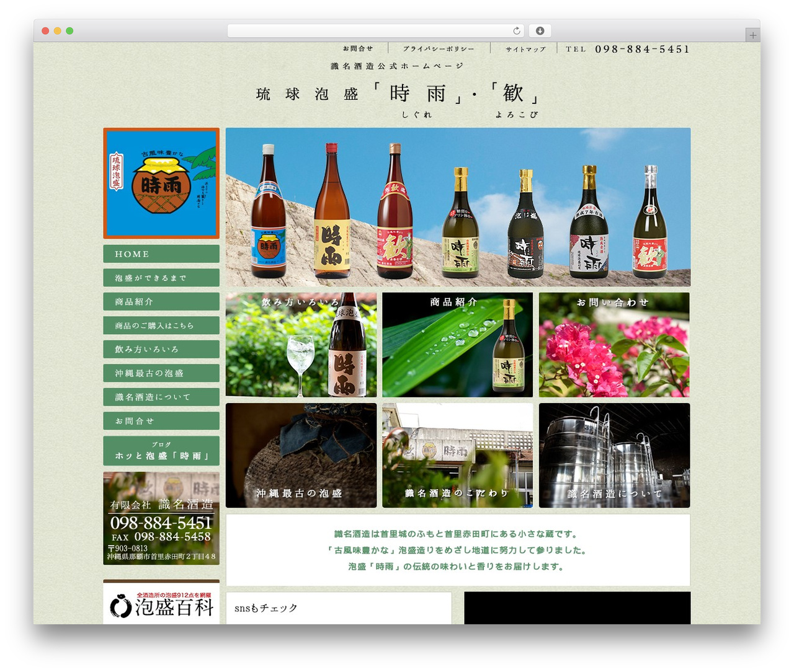794x672 pixels.
Task: Click the FAX 098-884-5458 text
Action: (161, 537)
